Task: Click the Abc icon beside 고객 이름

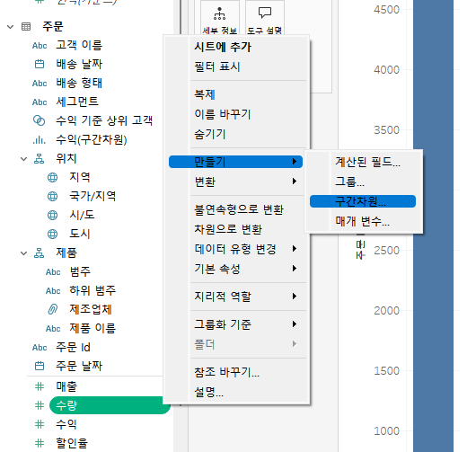Action: [x=40, y=46]
